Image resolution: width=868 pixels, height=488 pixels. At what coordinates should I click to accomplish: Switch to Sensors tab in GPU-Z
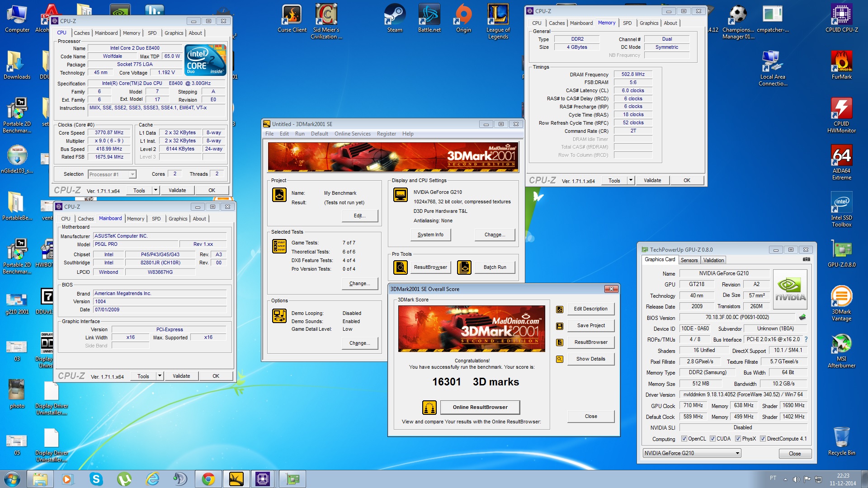click(x=689, y=260)
